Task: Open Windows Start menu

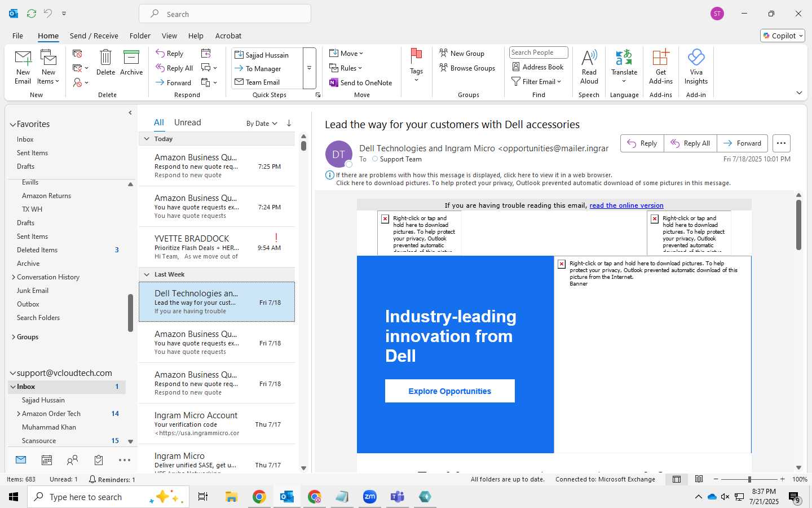Action: tap(14, 497)
